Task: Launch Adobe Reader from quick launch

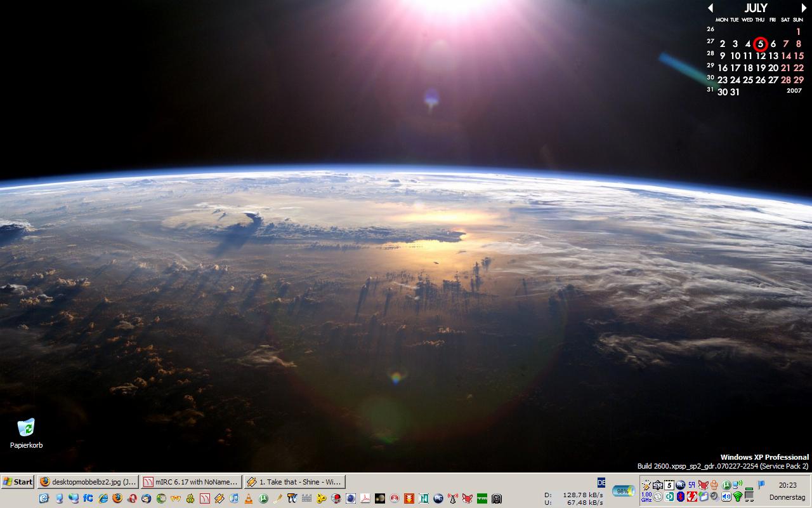Action: point(365,498)
